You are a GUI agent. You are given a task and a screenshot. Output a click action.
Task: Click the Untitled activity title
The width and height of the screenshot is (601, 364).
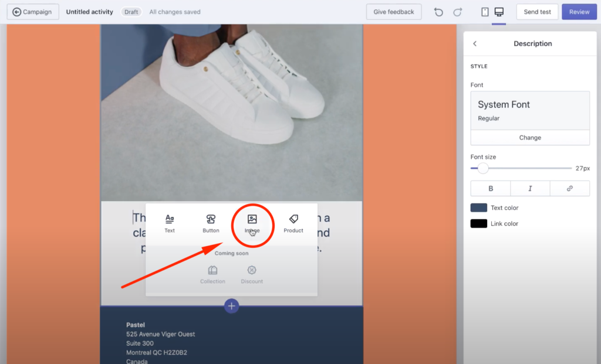[x=89, y=12]
